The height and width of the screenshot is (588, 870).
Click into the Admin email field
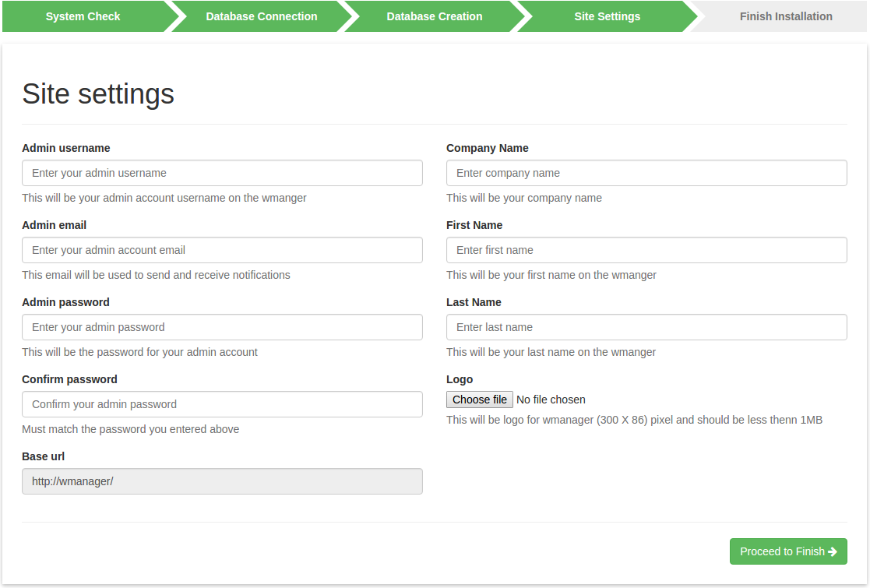coord(222,250)
